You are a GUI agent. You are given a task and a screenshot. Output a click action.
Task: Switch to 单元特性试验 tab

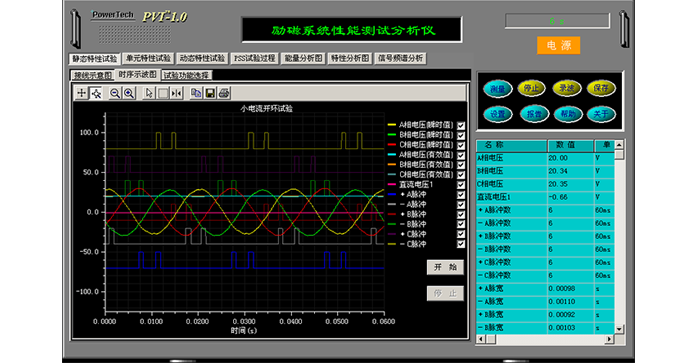click(x=148, y=58)
